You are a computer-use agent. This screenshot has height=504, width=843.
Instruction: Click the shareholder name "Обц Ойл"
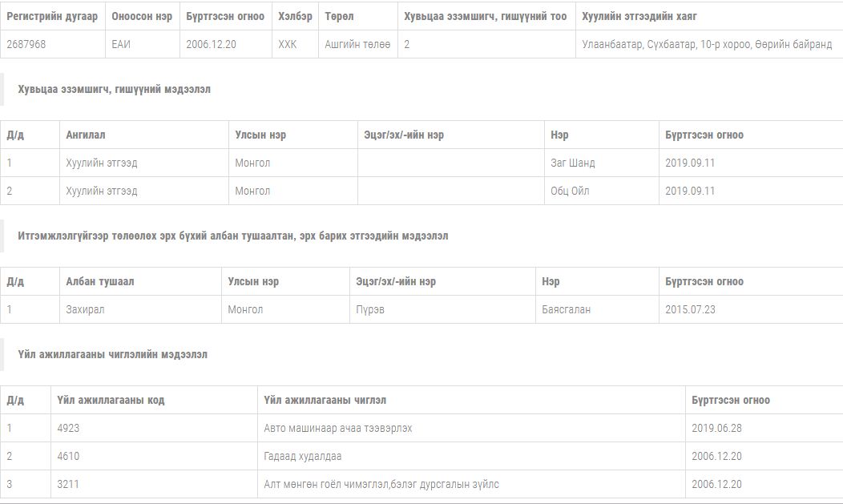pyautogui.click(x=570, y=191)
